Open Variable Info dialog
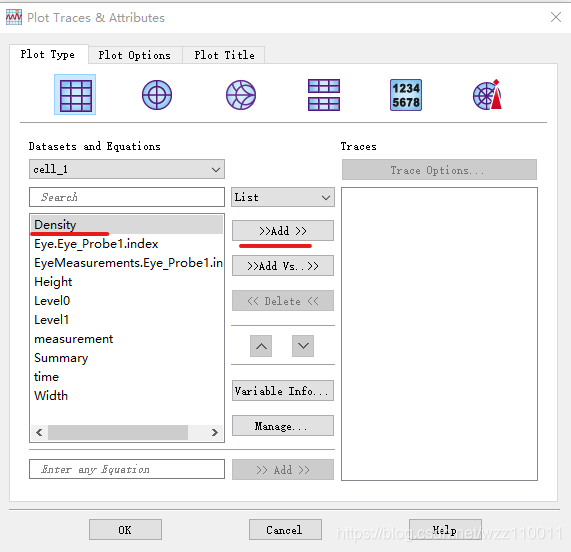571x552 pixels. (x=283, y=391)
